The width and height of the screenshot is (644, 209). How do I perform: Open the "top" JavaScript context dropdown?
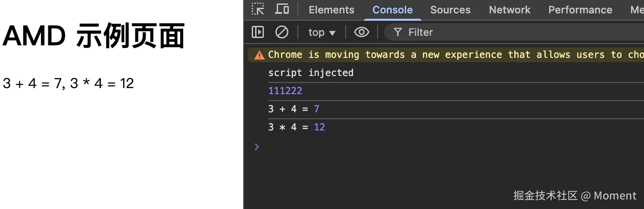tap(322, 32)
